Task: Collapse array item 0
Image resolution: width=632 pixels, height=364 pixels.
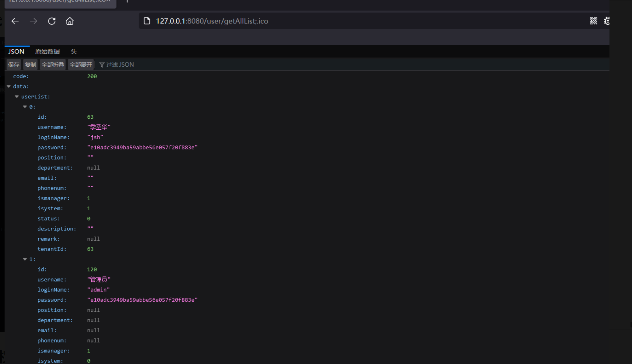Action: 25,107
